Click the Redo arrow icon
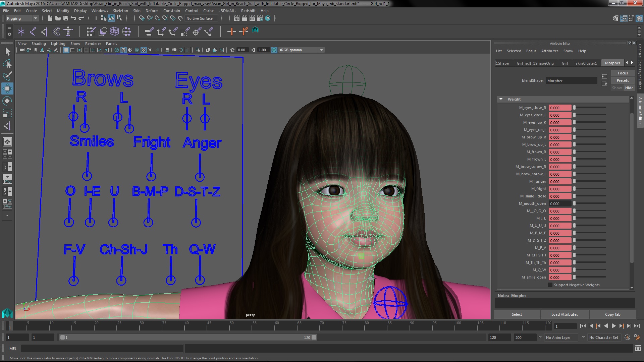 pyautogui.click(x=82, y=18)
